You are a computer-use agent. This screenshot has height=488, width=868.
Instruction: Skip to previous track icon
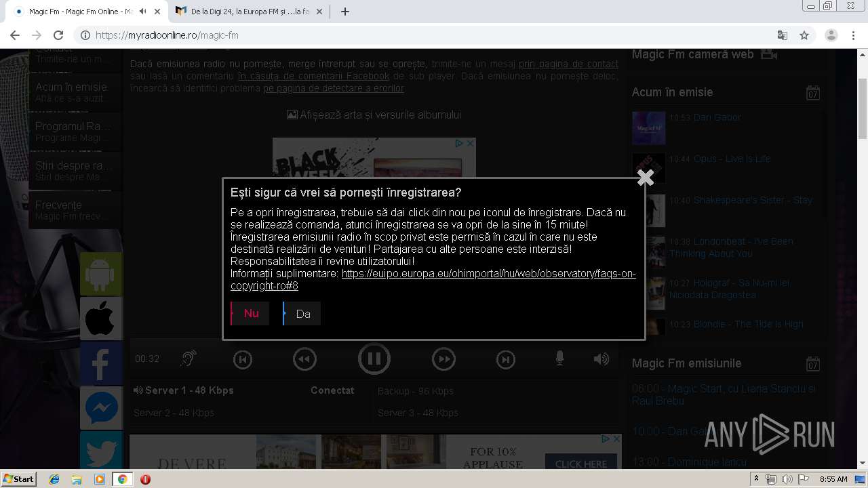(x=243, y=359)
